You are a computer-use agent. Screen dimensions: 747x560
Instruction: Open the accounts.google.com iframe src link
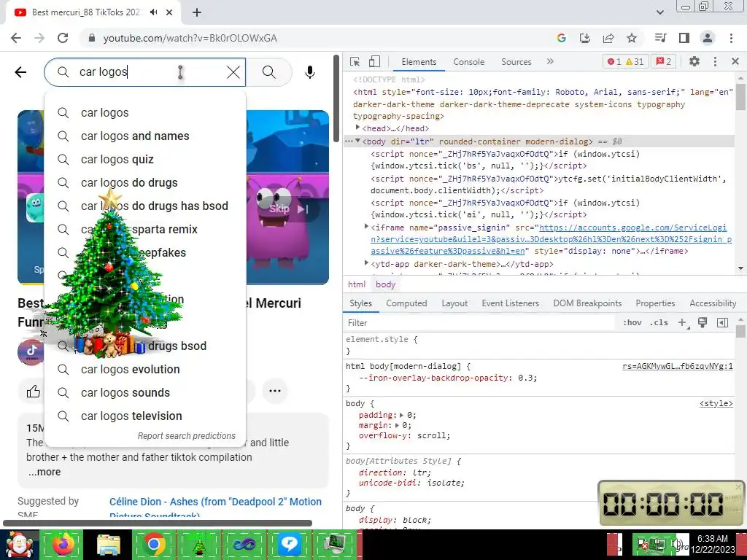click(x=551, y=239)
